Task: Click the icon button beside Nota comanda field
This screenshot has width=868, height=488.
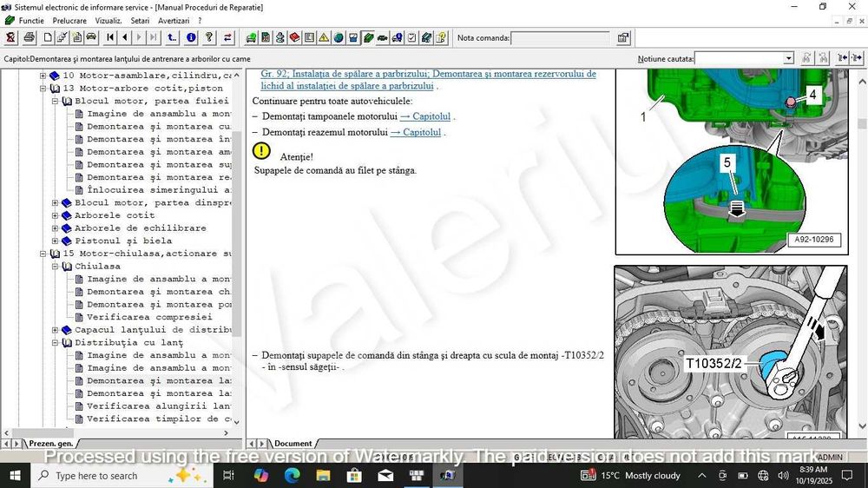Action: [x=623, y=37]
